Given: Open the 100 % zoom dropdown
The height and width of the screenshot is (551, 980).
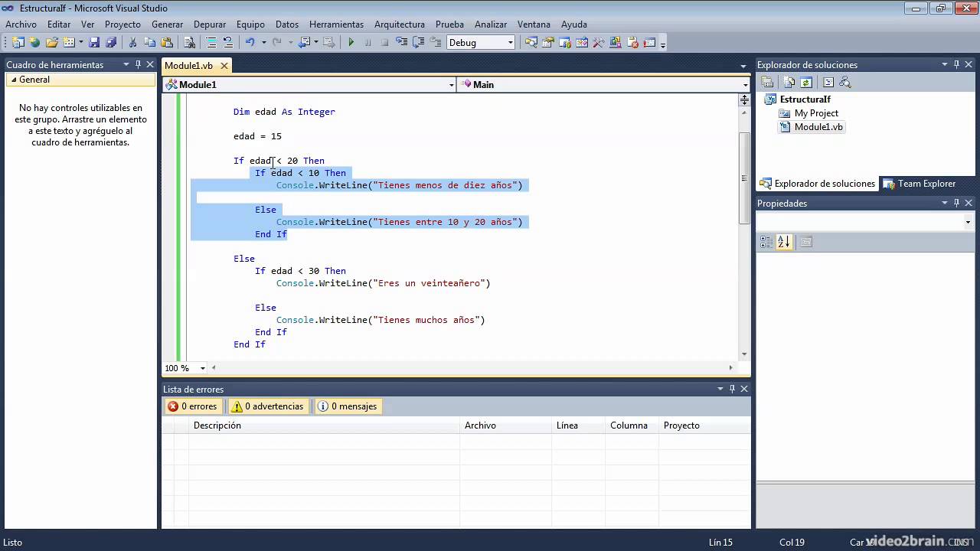Looking at the screenshot, I should pos(202,368).
